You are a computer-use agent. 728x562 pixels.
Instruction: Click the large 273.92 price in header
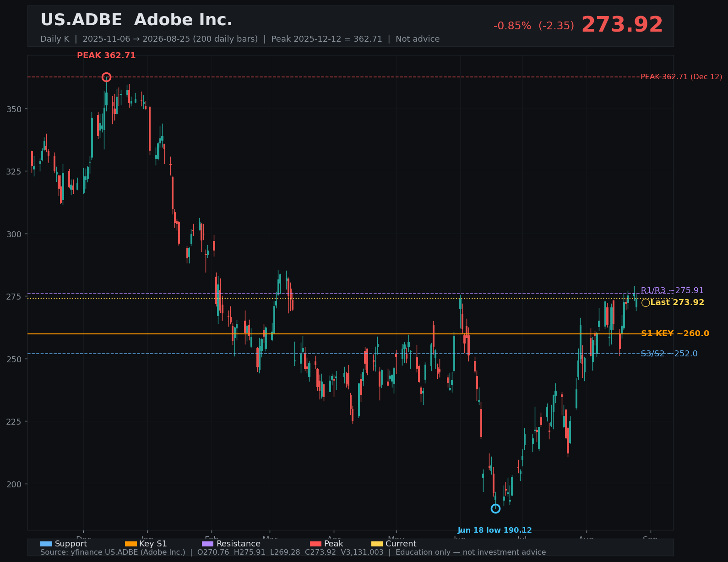click(x=622, y=25)
